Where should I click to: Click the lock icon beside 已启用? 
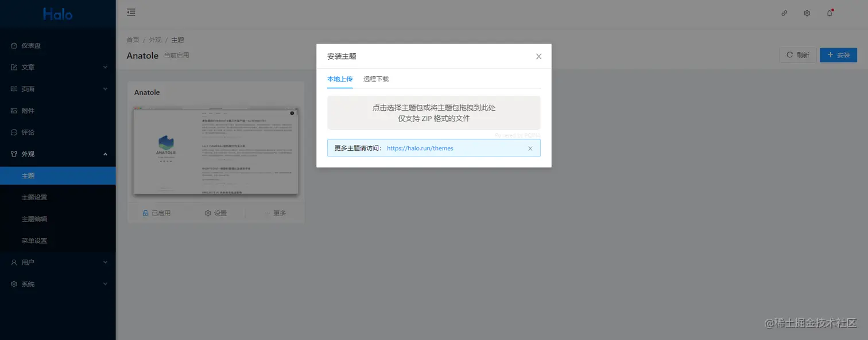(x=146, y=213)
